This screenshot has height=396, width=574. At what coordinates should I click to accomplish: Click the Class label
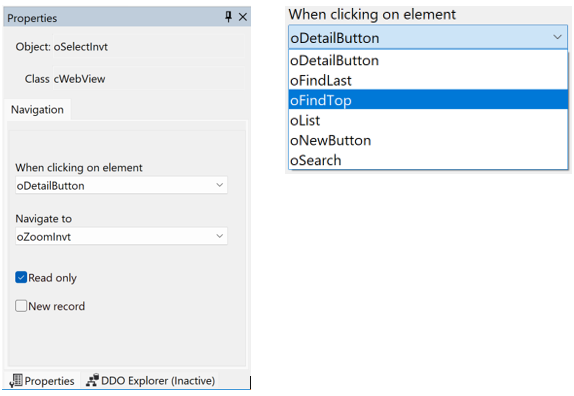click(37, 79)
